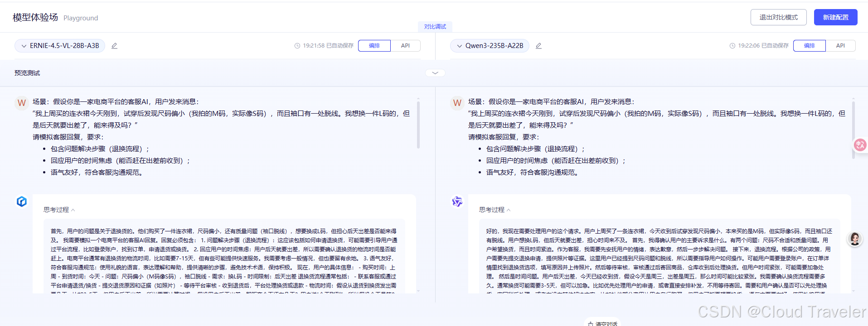The width and height of the screenshot is (868, 326).
Task: Click the 退出对比模式 button
Action: tap(779, 17)
